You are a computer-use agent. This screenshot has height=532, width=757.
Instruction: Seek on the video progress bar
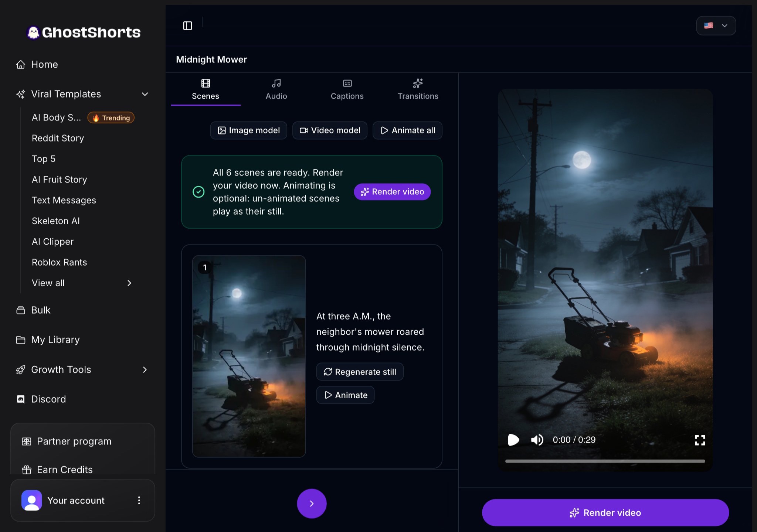click(605, 461)
